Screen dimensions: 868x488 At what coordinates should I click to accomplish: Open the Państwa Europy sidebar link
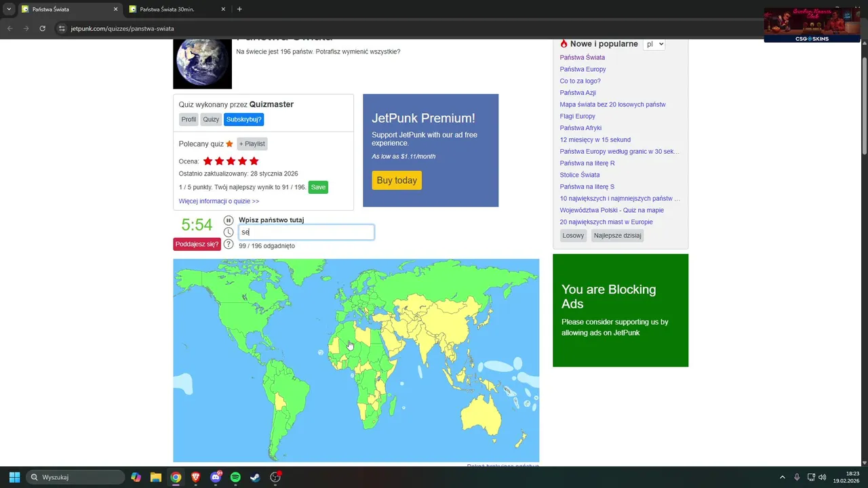coord(583,69)
